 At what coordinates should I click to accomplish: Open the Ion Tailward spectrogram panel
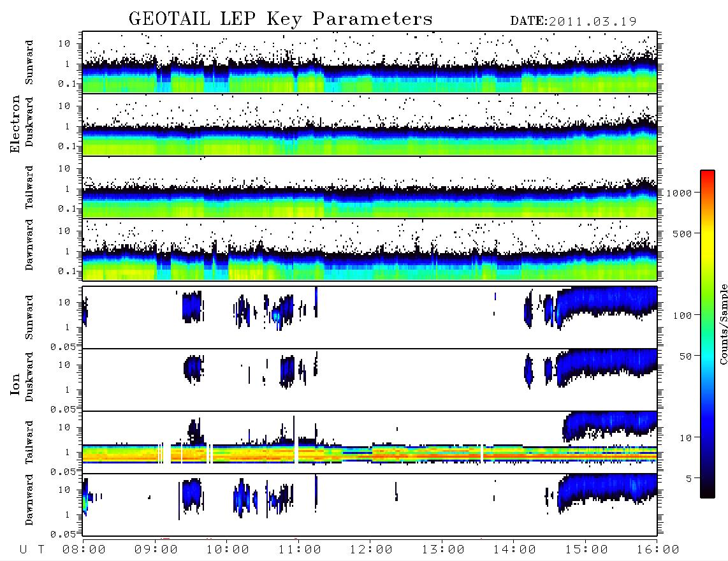click(x=370, y=442)
